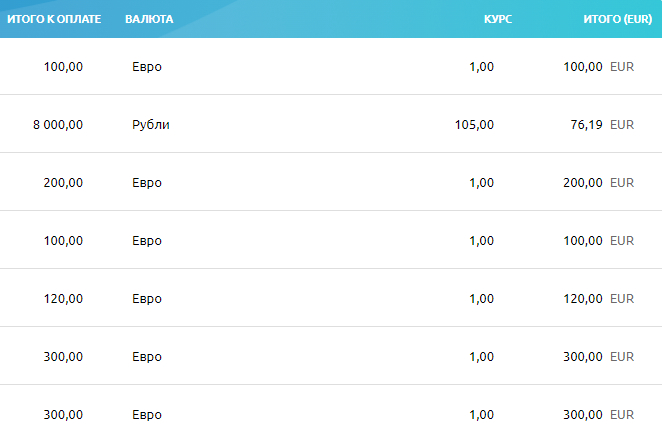The image size is (662, 431).
Task: Click the 1,00 rate in the 200,00 row
Action: pyautogui.click(x=482, y=183)
